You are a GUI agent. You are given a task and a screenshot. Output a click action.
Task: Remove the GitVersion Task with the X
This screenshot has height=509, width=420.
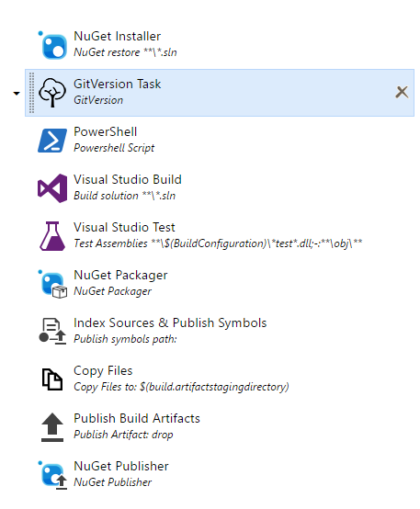click(x=402, y=92)
